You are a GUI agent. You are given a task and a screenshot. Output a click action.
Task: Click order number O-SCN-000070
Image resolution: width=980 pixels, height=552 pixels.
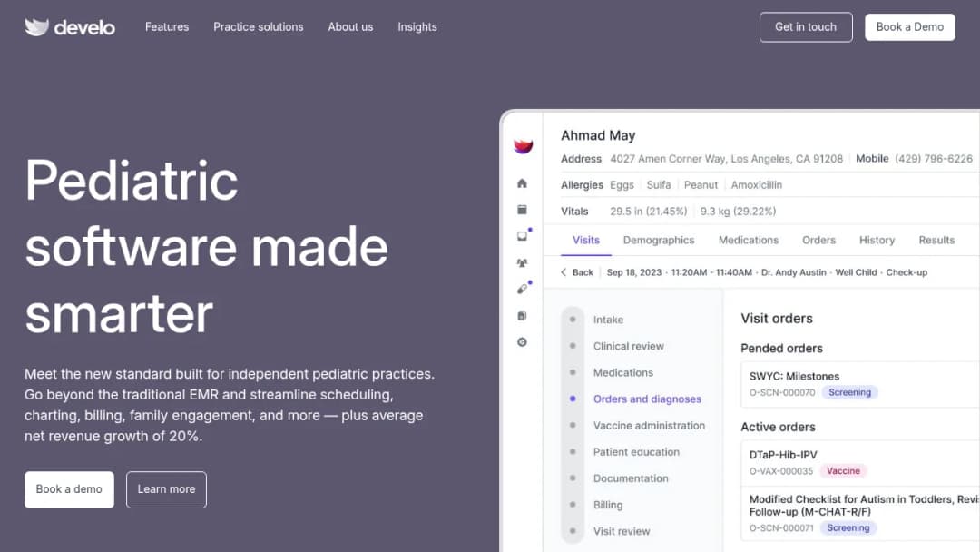[x=782, y=392]
